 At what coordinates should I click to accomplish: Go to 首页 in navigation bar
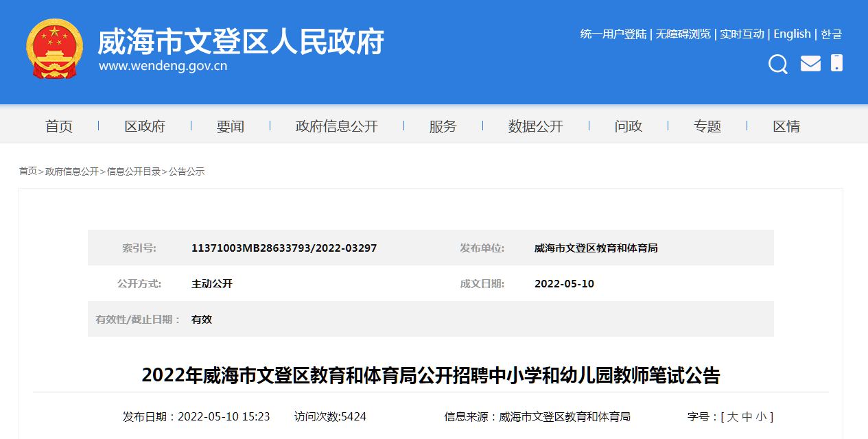(x=59, y=126)
